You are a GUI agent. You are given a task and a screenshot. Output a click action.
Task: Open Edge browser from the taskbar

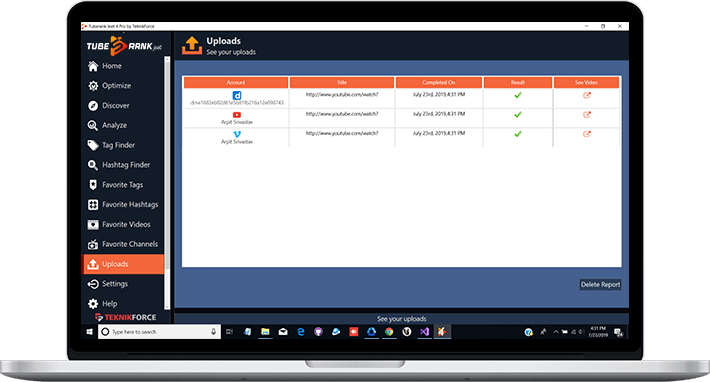coord(301,332)
